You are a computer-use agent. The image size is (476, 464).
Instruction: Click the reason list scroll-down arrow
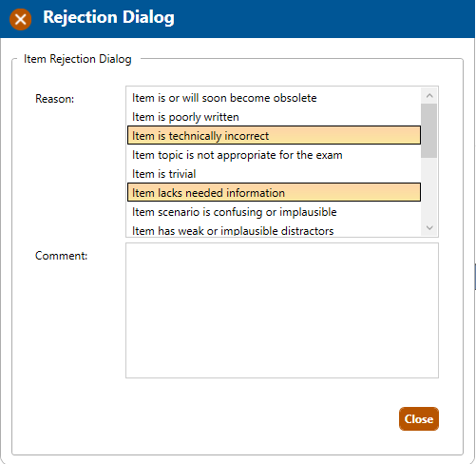click(429, 228)
